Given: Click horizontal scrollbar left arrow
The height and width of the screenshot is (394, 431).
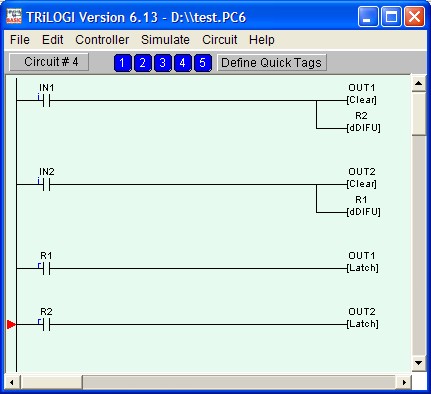Looking at the screenshot, I should pos(12,382).
